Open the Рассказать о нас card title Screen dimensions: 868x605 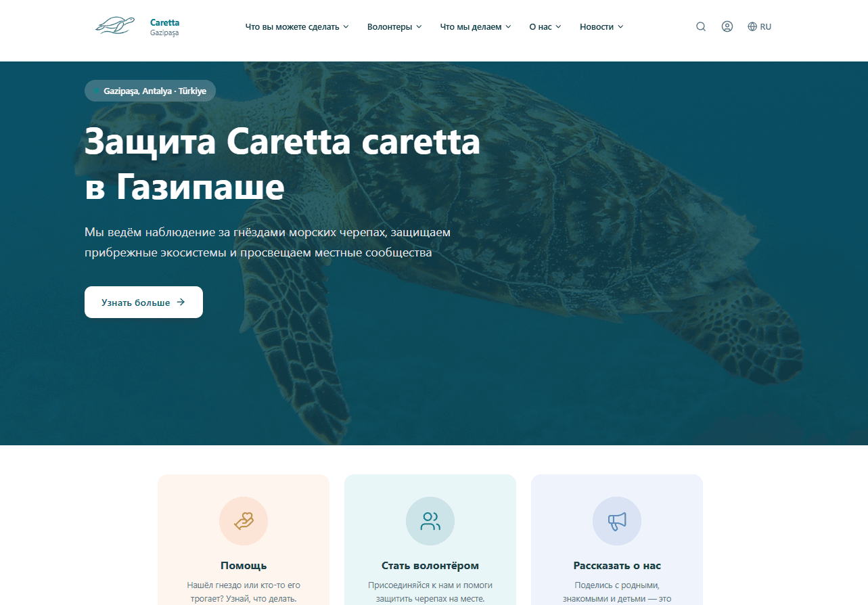click(617, 566)
